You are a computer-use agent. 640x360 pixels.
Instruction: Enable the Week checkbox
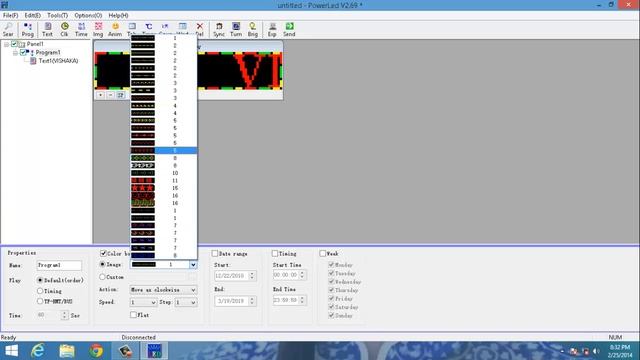322,253
